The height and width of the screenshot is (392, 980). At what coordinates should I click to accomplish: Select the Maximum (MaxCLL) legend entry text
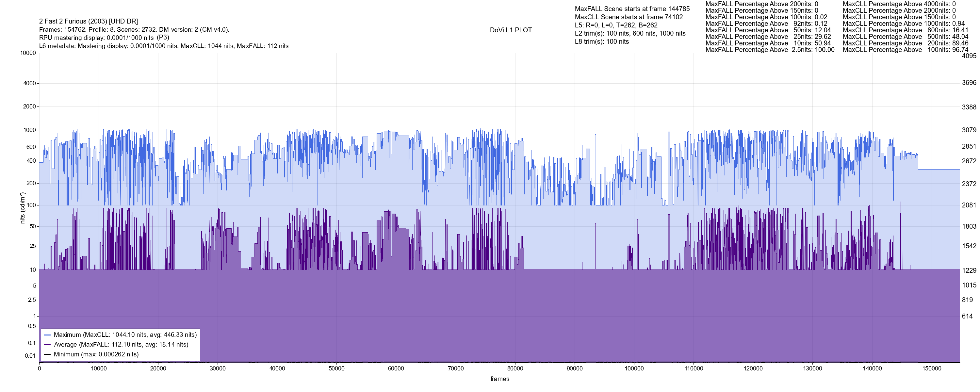click(125, 335)
